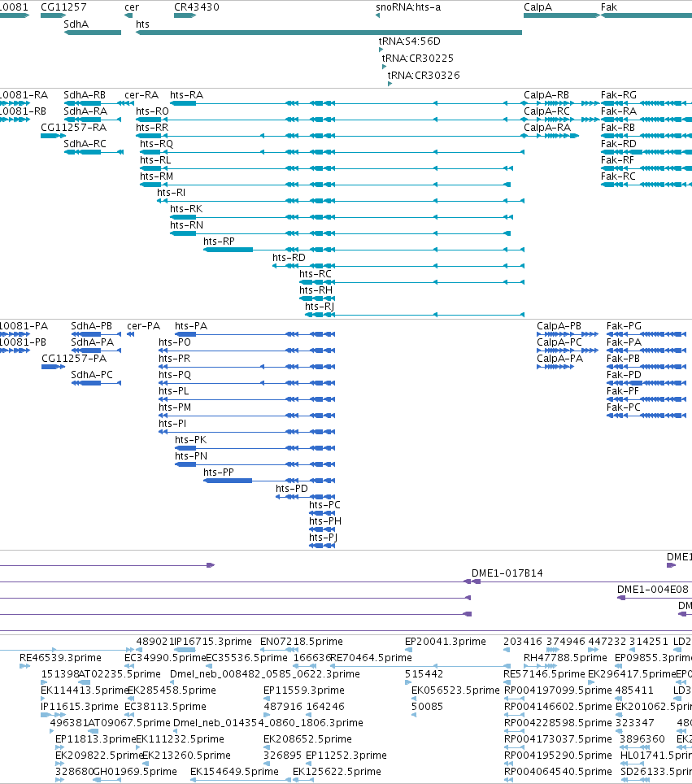Select the hts-RP transcript label

pyautogui.click(x=219, y=241)
